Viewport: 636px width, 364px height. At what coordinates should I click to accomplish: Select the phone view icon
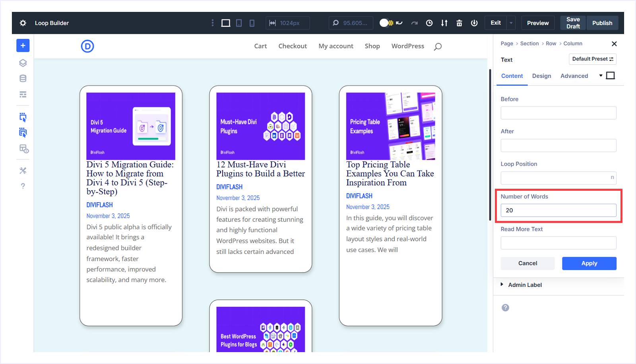coord(252,23)
